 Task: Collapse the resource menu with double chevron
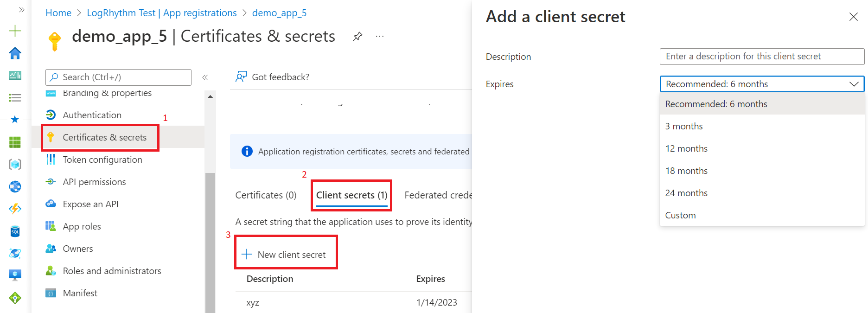(x=205, y=77)
